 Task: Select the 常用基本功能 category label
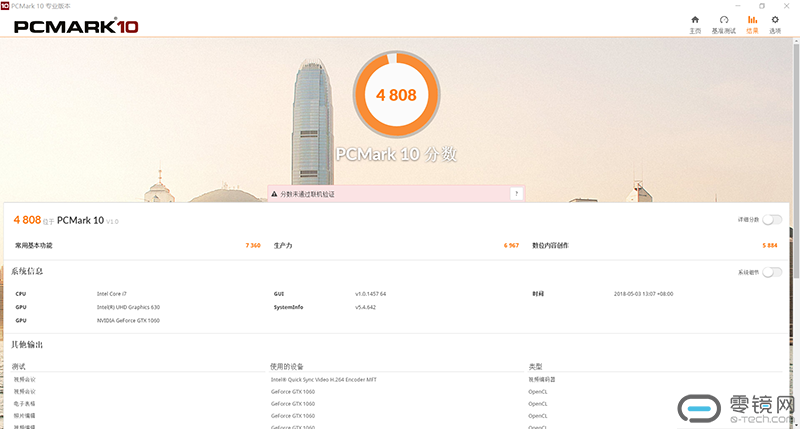(x=34, y=245)
